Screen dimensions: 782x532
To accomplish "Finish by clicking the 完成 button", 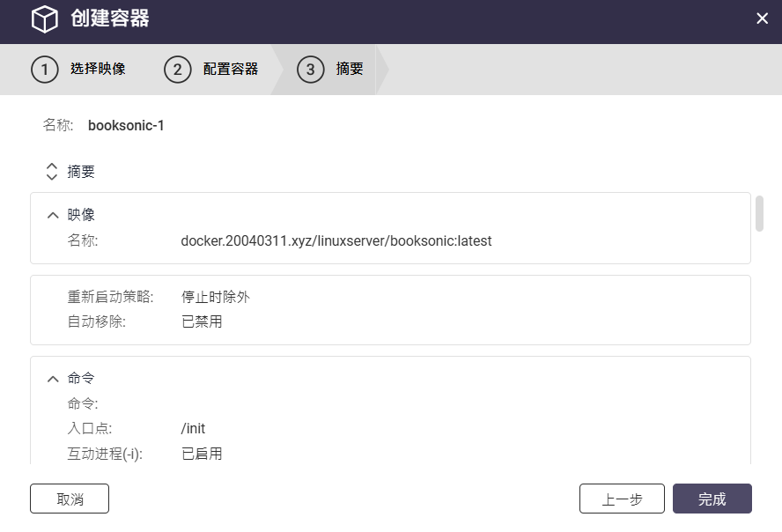I will pos(712,499).
